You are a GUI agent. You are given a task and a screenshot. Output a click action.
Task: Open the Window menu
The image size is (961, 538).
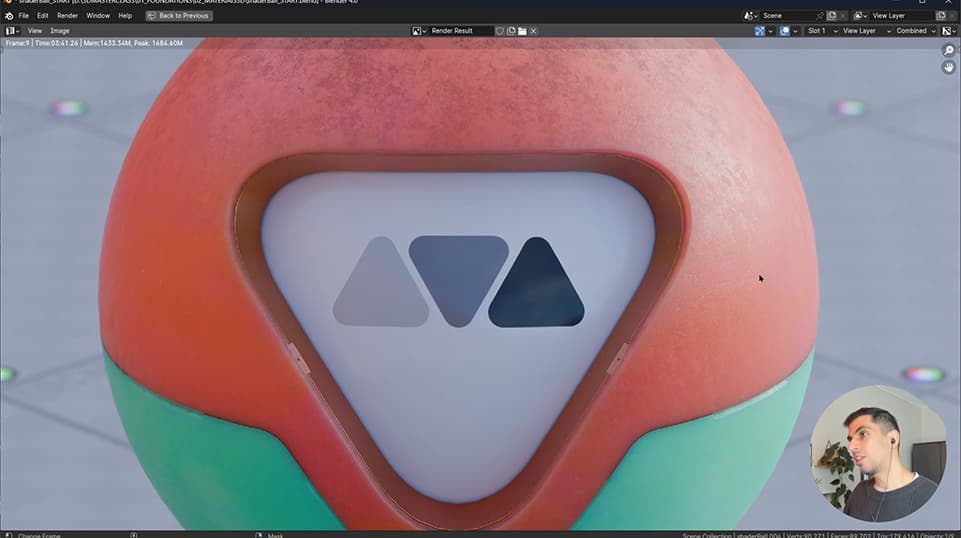[x=97, y=16]
